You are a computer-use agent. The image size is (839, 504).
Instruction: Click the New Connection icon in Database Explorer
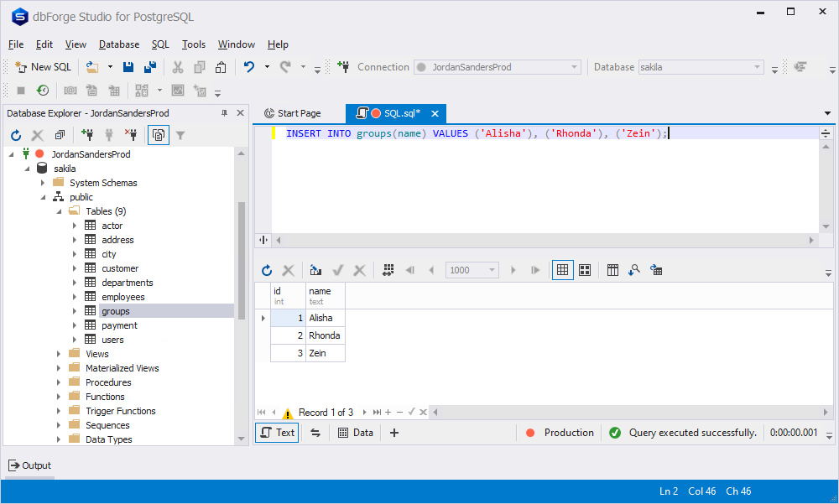coord(87,134)
